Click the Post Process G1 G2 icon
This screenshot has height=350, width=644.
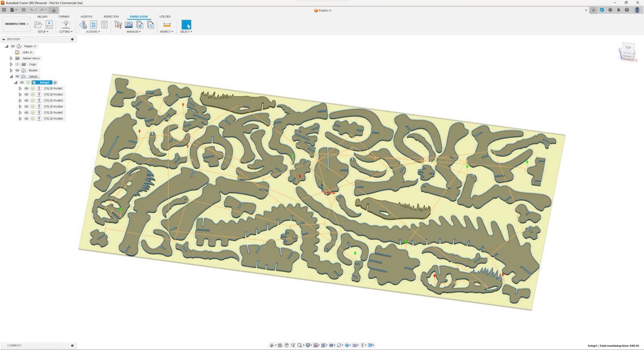(x=93, y=25)
